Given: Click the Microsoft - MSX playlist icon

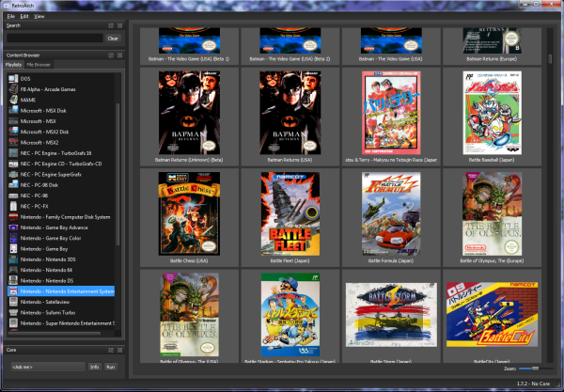Looking at the screenshot, I should 13,121.
